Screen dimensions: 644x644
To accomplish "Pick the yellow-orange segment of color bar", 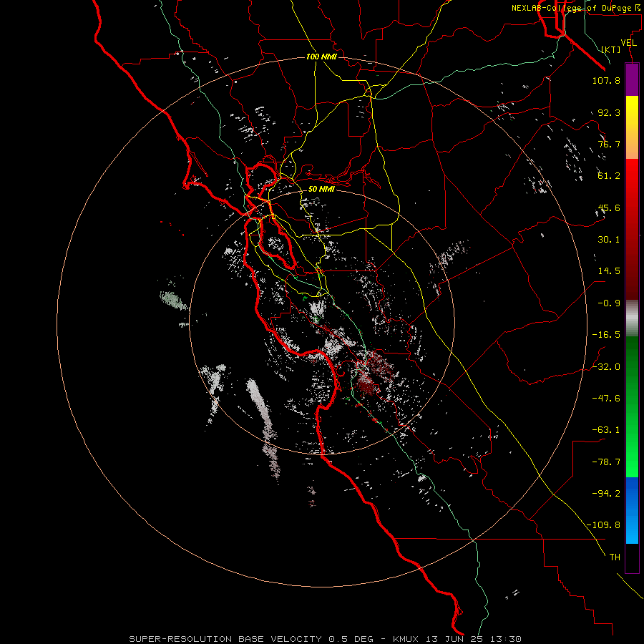I will (x=632, y=127).
